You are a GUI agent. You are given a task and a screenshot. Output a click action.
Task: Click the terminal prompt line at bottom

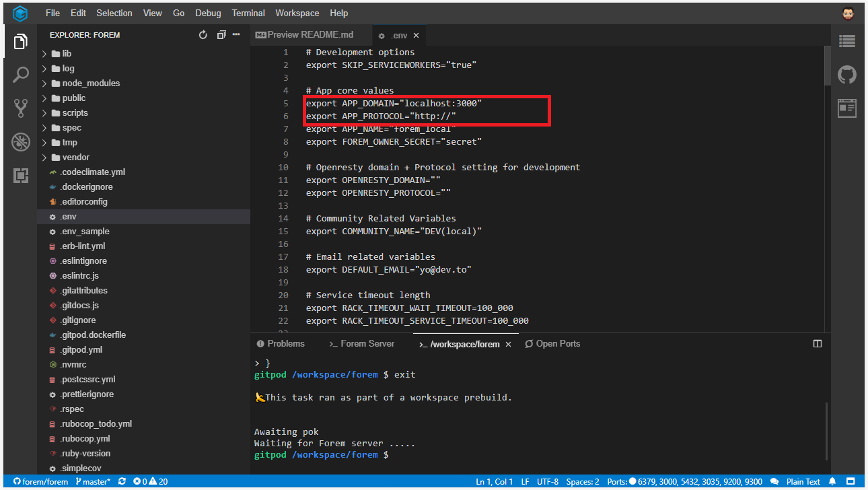click(x=321, y=455)
